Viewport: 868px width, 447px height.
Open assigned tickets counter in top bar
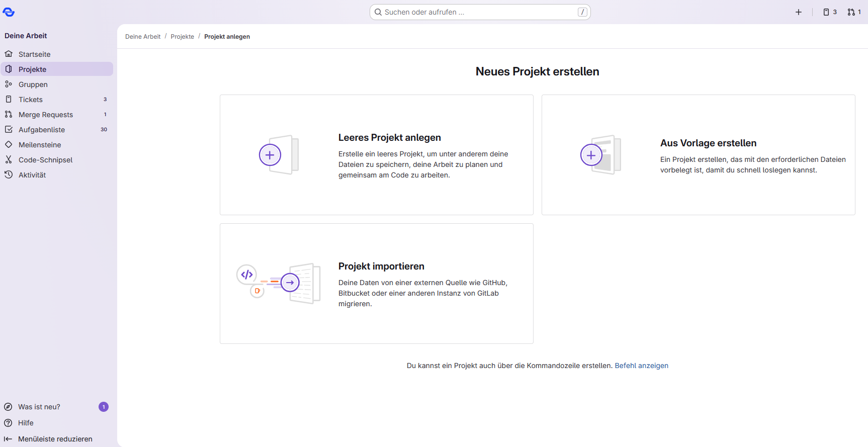click(x=830, y=12)
